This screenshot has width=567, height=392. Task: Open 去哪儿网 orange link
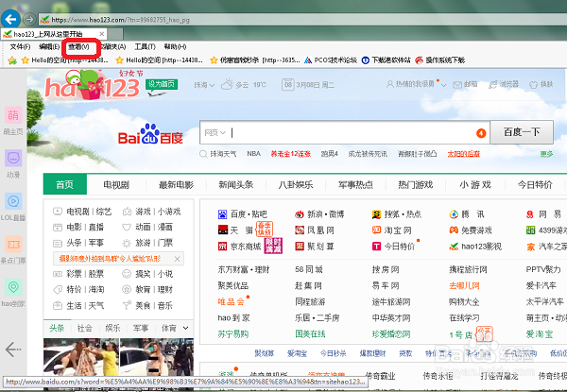pyautogui.click(x=464, y=286)
